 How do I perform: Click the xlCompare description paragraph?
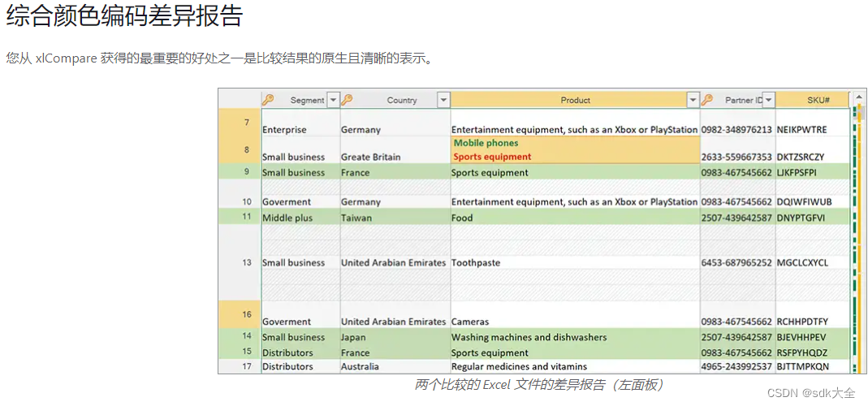[x=220, y=58]
